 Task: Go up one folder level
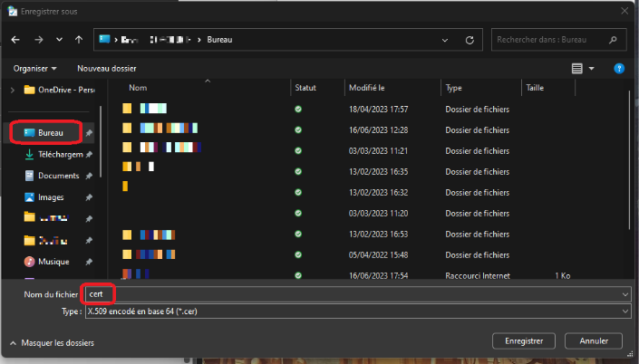[x=80, y=40]
